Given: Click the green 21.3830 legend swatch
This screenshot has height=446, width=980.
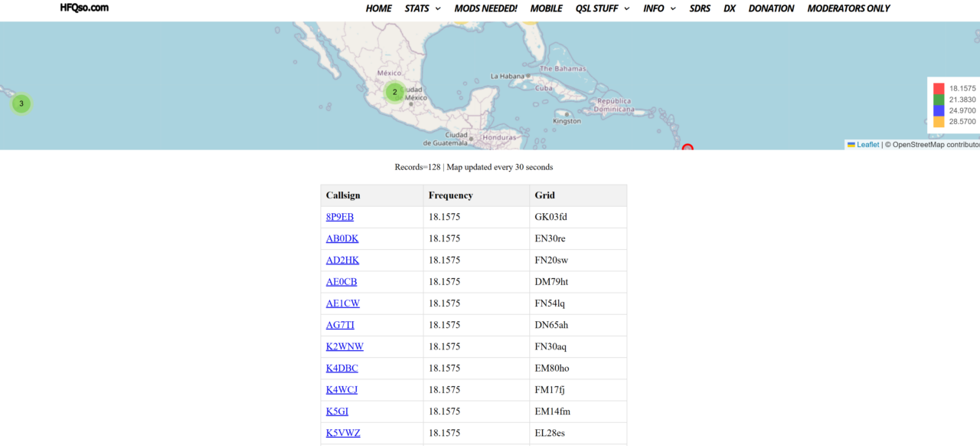Looking at the screenshot, I should [x=938, y=99].
